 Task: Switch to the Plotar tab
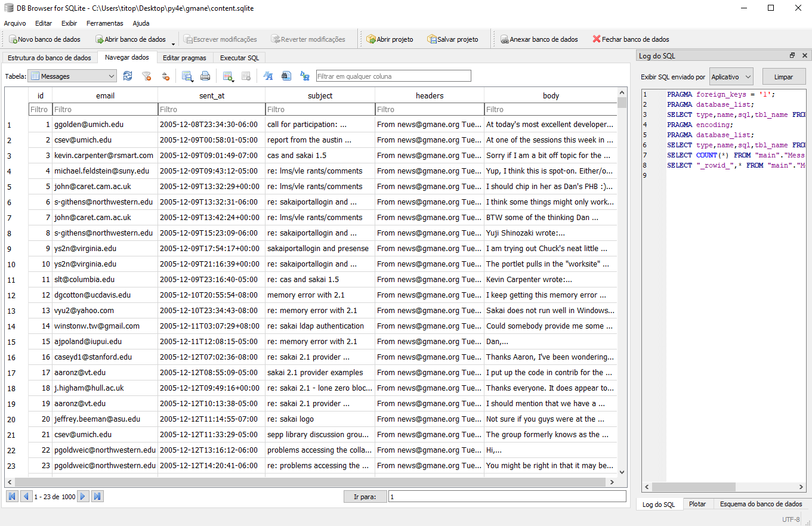[x=697, y=504]
